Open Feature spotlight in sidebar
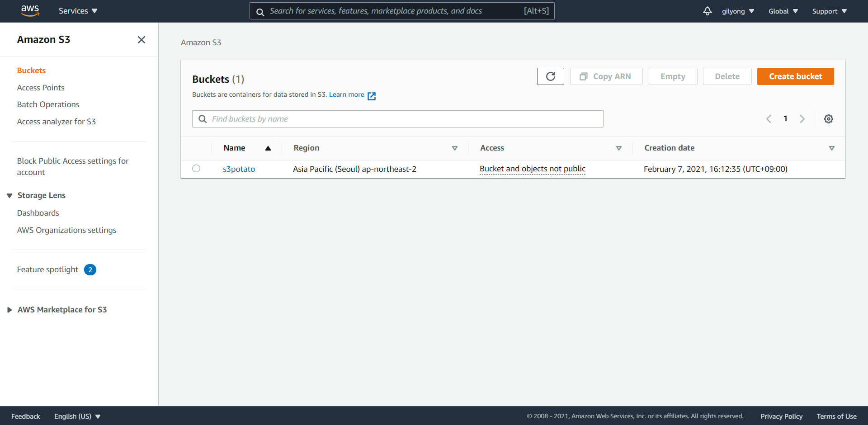 [x=47, y=269]
